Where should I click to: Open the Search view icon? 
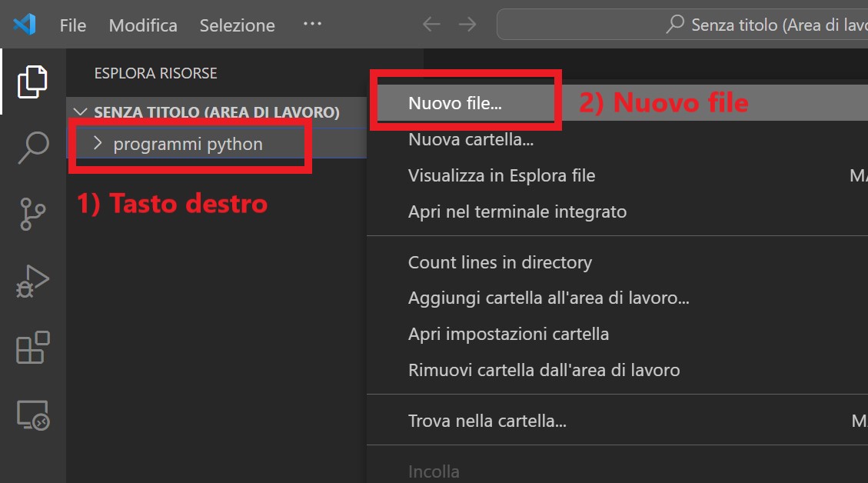(32, 148)
